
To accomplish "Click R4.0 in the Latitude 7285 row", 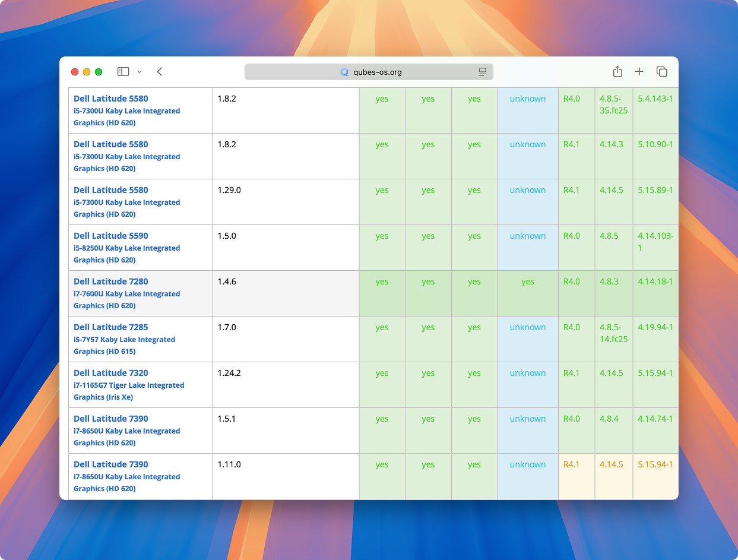I will (572, 327).
